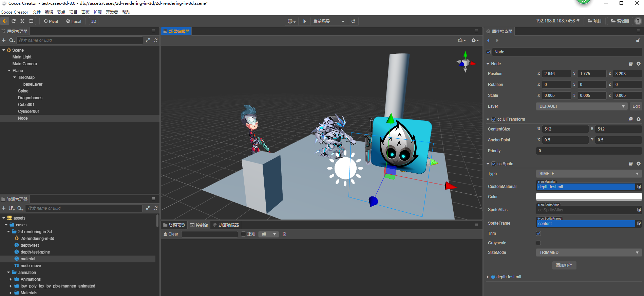
Task: Open the sprite Type SIMPLE dropdown
Action: tap(588, 174)
